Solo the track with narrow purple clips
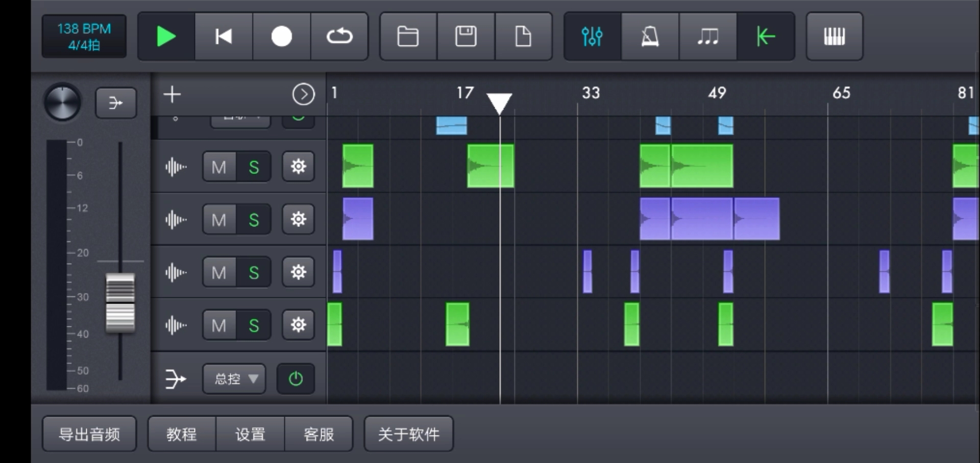Screen dimensions: 980x463 [254, 272]
